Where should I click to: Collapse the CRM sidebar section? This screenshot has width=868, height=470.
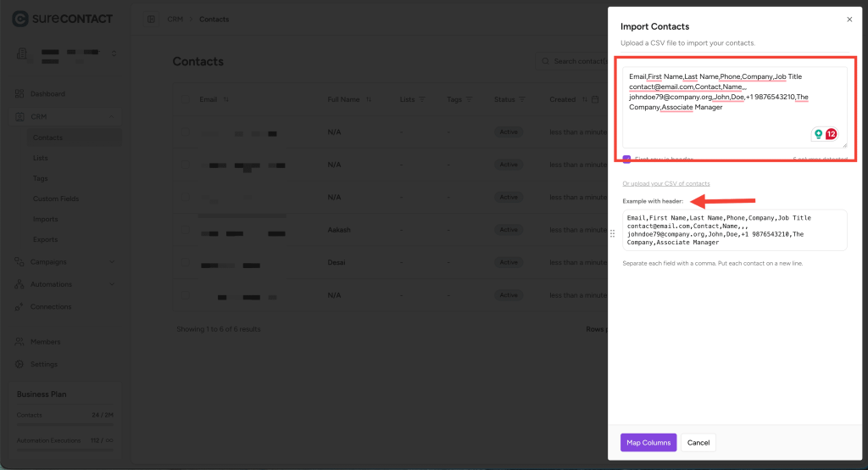tap(112, 116)
